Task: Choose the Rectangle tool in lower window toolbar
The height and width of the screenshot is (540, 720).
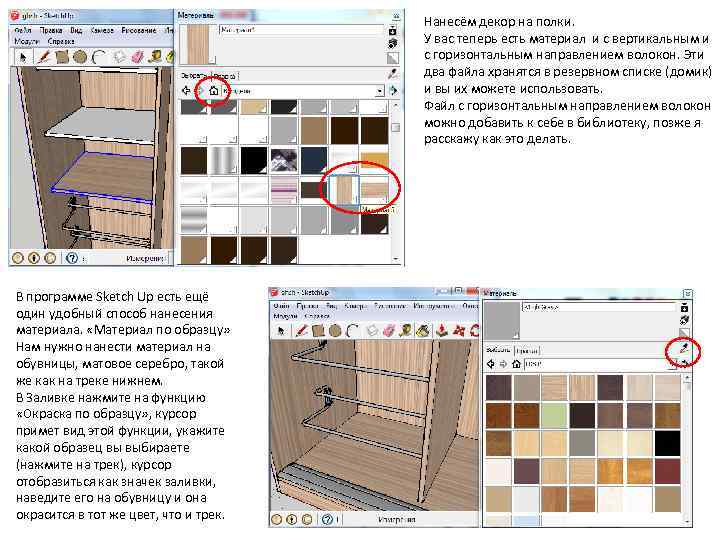Action: pos(318,331)
